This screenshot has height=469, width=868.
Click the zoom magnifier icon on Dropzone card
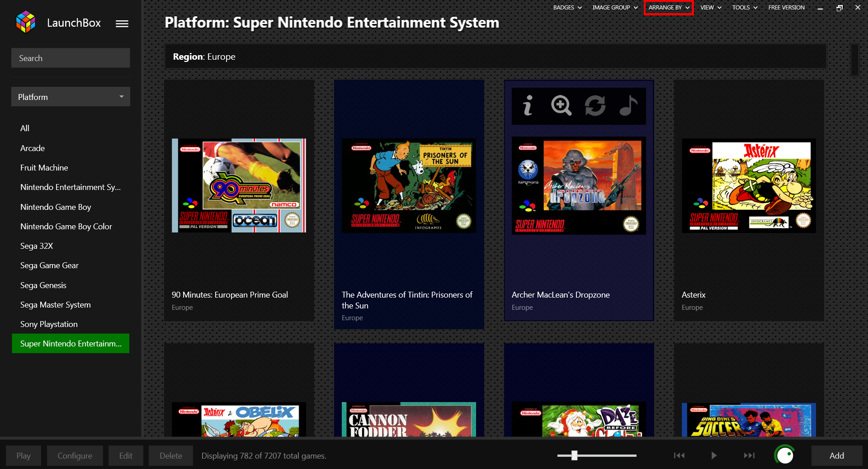561,106
